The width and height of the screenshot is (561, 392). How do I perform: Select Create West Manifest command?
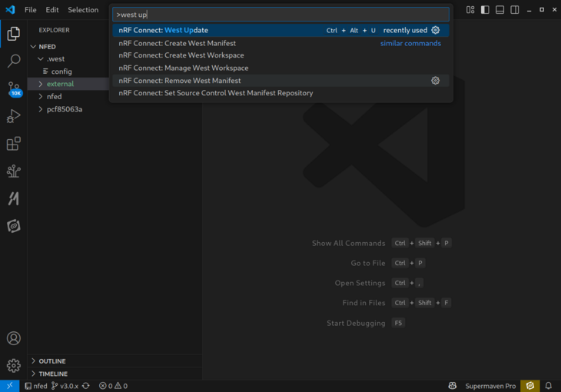[280, 43]
